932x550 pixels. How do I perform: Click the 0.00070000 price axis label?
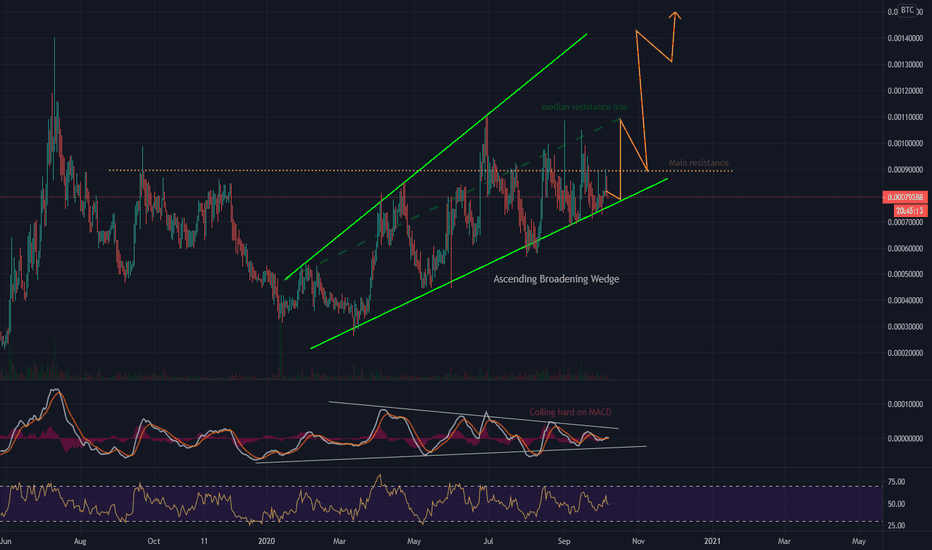click(x=905, y=222)
